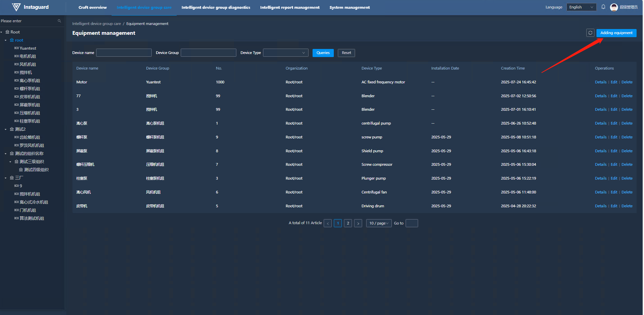Open the 10 / page size dropdown
Screen dimensions: 644x315
[x=379, y=223]
